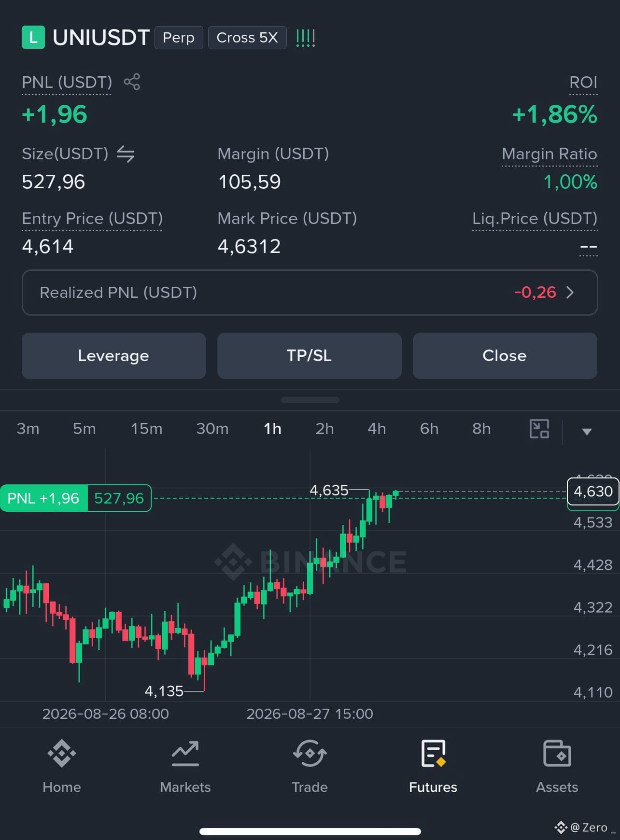
Task: Tap the ADL signal bars indicator
Action: 305,38
